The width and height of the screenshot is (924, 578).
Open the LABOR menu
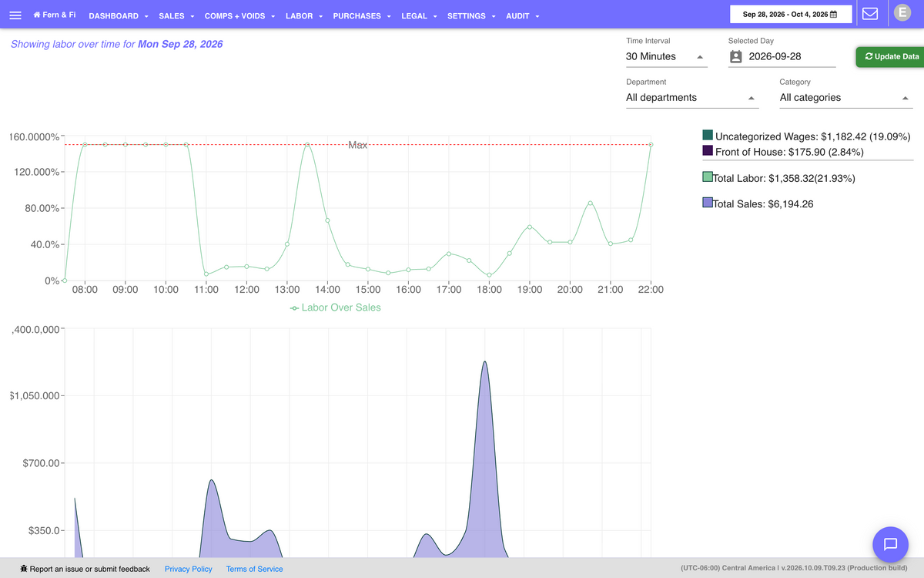(303, 16)
